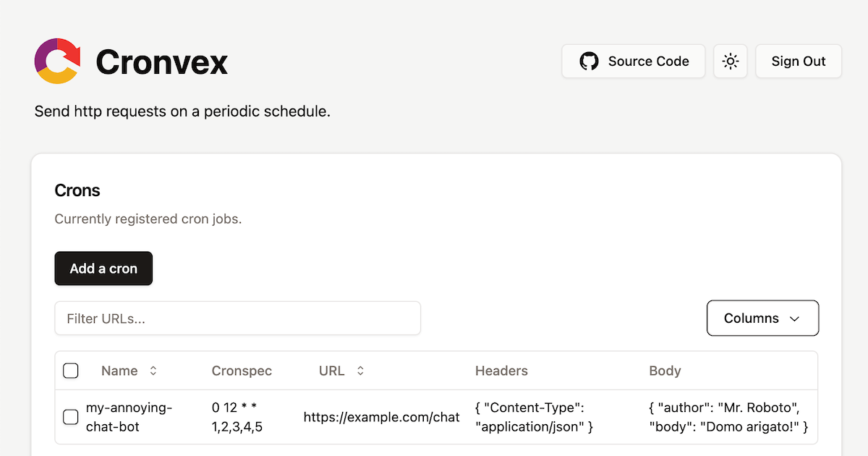Toggle the sun theme icon

pyautogui.click(x=731, y=62)
